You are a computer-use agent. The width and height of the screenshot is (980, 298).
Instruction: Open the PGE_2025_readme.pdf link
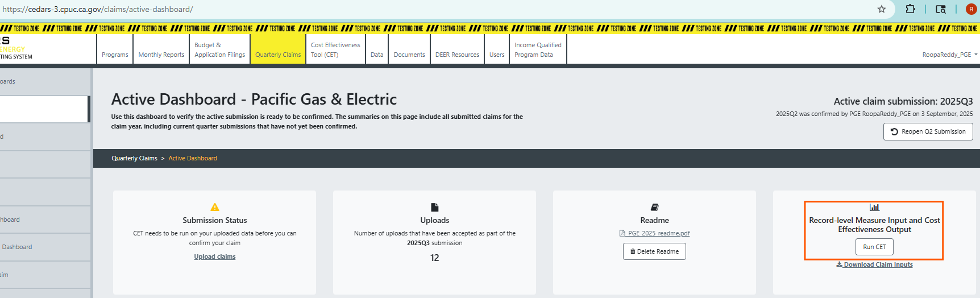(654, 233)
